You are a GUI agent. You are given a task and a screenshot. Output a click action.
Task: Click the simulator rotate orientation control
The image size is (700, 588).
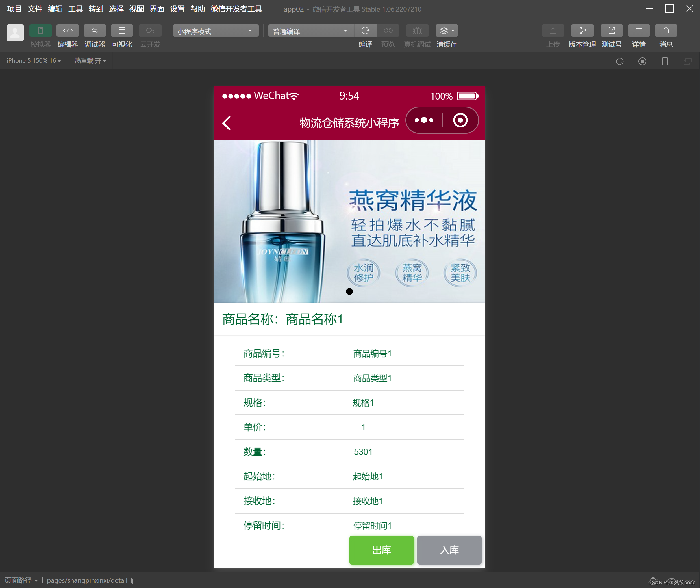click(620, 61)
